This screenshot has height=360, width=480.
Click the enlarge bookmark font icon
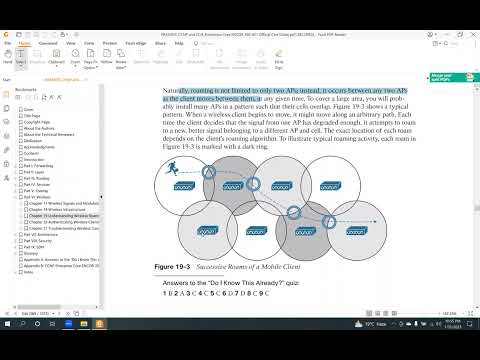coord(52,97)
